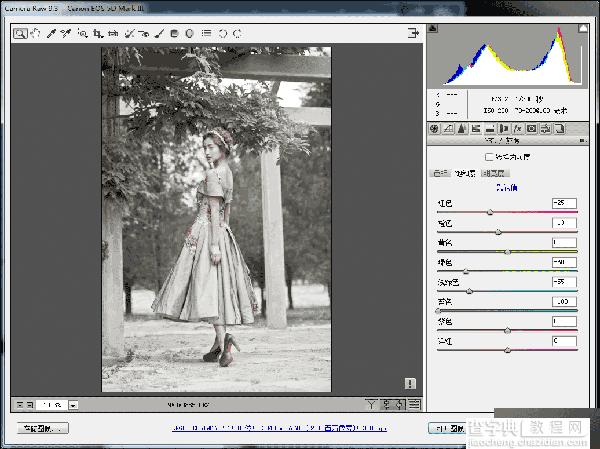The height and width of the screenshot is (449, 600).
Task: Select the Graduated Filter tool
Action: tap(174, 34)
